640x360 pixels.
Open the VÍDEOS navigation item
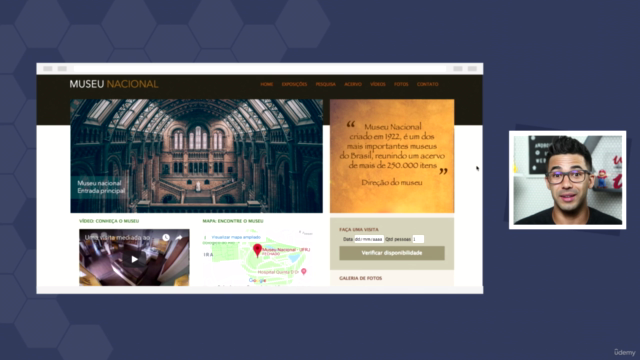pyautogui.click(x=378, y=84)
